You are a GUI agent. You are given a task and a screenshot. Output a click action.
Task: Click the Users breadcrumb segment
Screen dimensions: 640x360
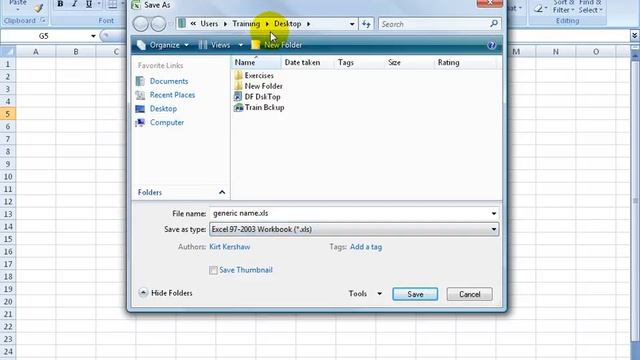coord(209,24)
